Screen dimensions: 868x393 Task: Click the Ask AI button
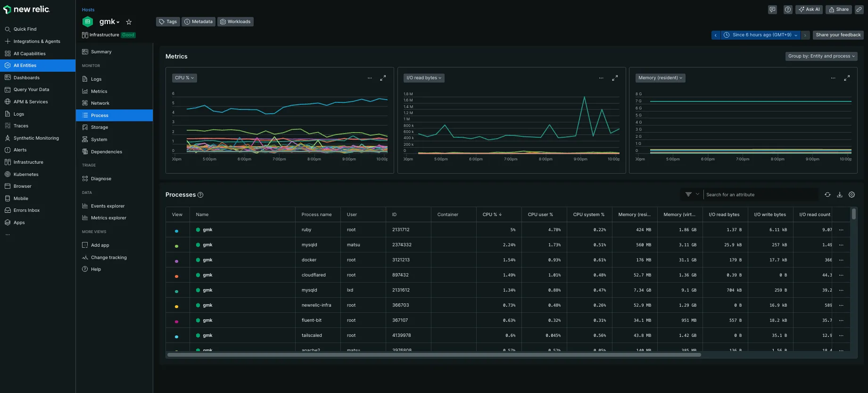coord(809,9)
